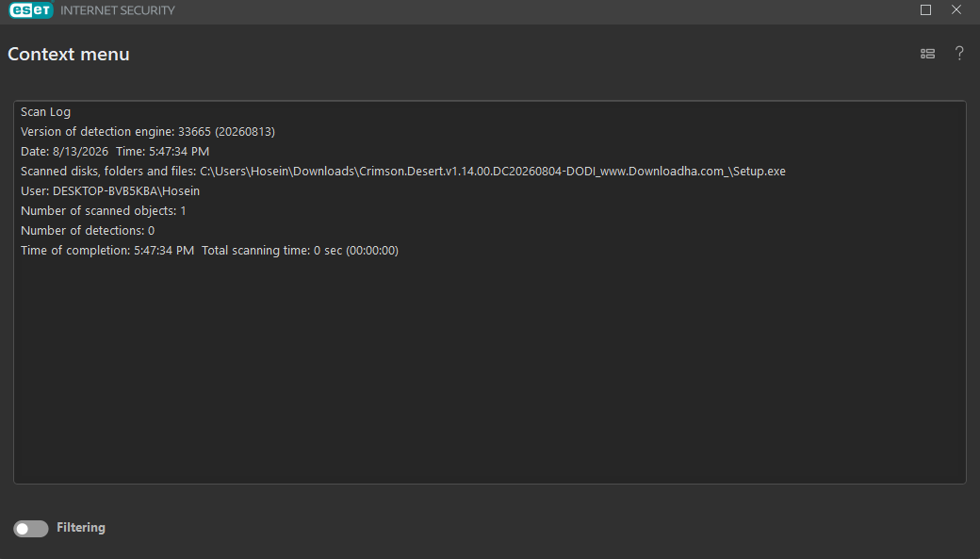Click the ESET logo icon

tap(30, 9)
